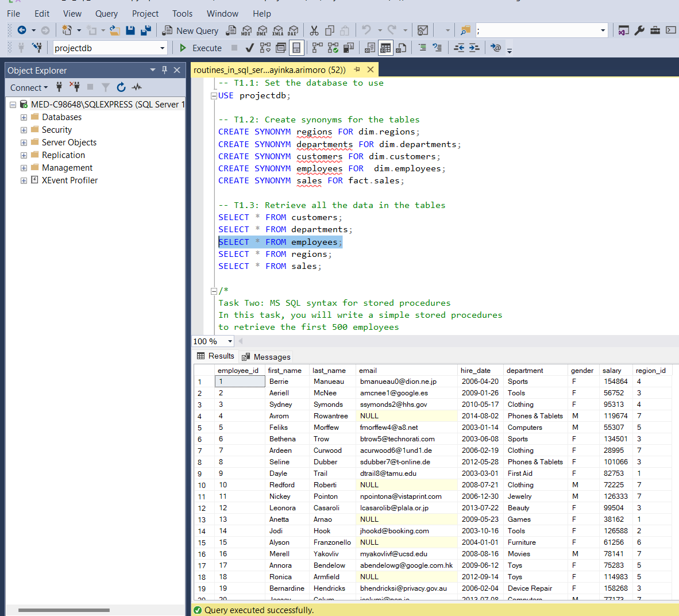Screen dimensions: 679x616
Task: Click the Cut scissors icon
Action: (x=314, y=30)
